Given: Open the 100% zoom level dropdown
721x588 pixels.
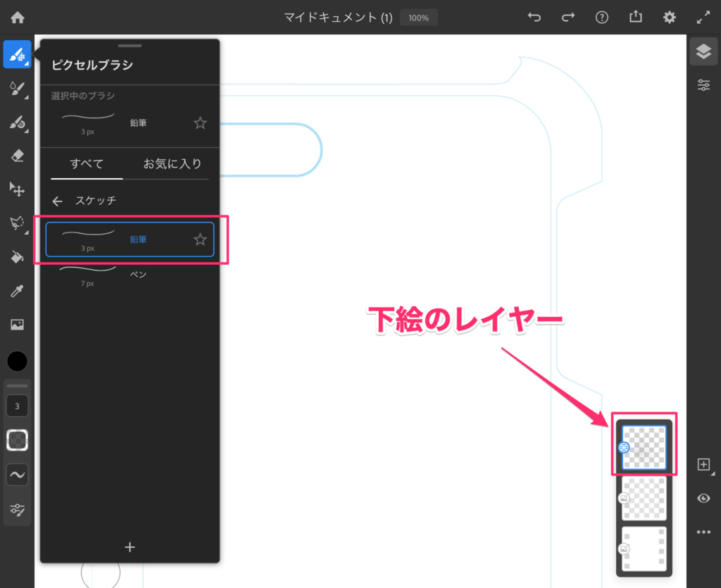Looking at the screenshot, I should [x=418, y=18].
